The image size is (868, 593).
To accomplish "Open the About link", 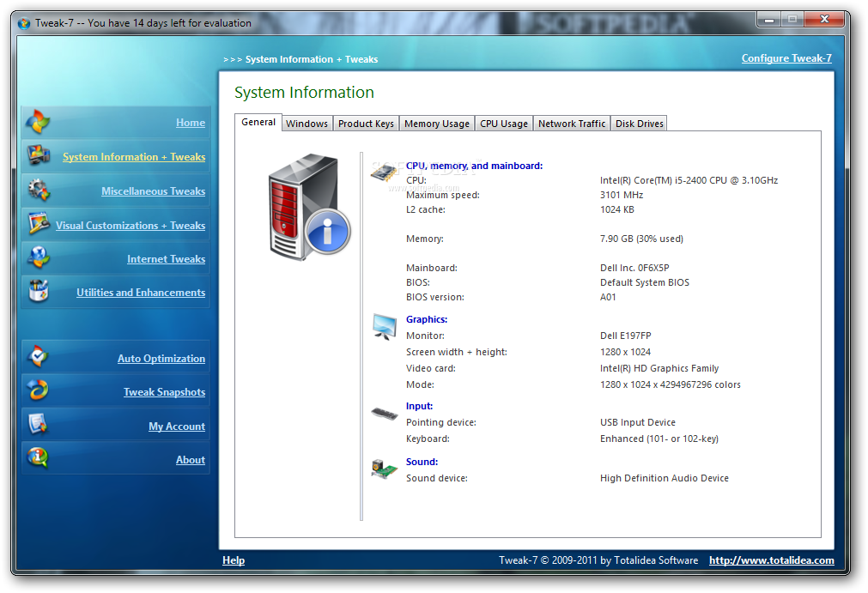I will (x=191, y=460).
